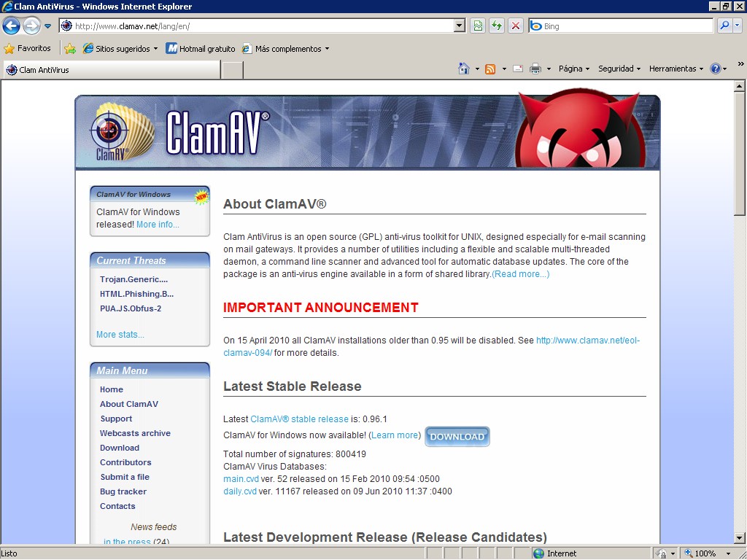The height and width of the screenshot is (560, 747).
Task: Open About ClamAV in Main Menu
Action: point(128,404)
